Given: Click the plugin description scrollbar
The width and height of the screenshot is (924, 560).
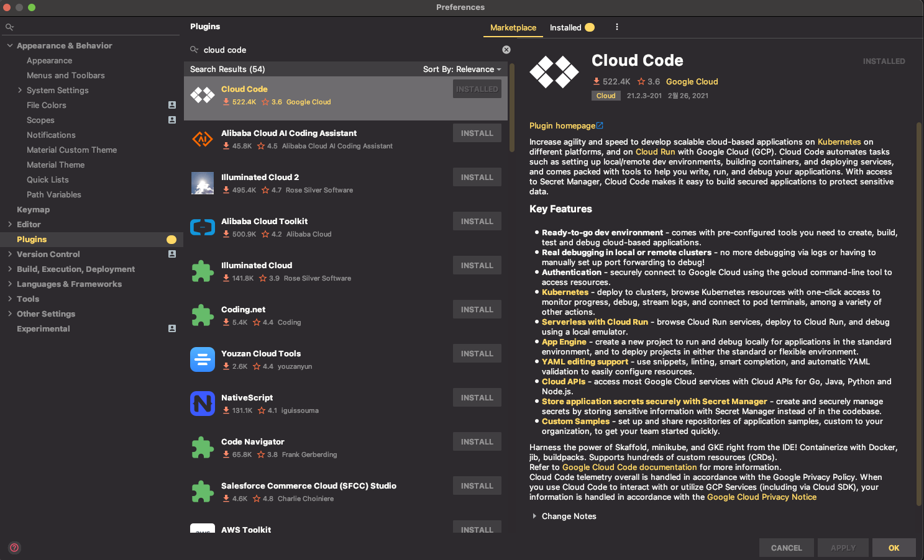Looking at the screenshot, I should 919,314.
